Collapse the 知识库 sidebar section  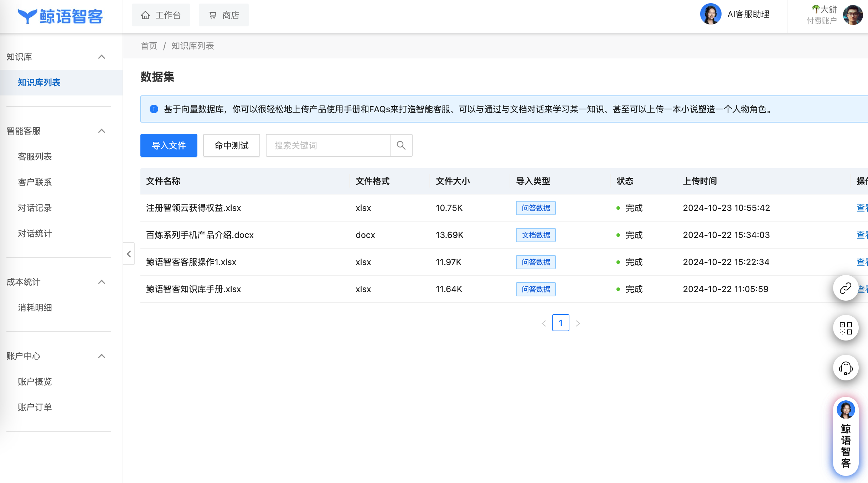[102, 57]
